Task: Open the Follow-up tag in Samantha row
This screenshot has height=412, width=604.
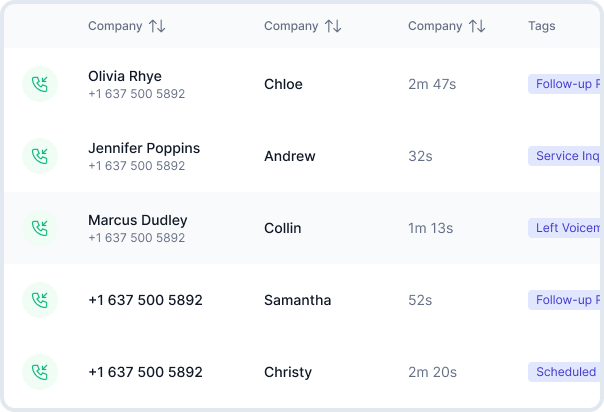Action: (x=566, y=300)
